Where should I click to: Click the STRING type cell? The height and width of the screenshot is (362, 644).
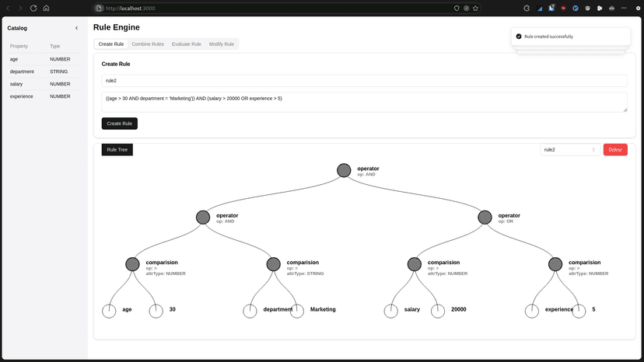[59, 71]
